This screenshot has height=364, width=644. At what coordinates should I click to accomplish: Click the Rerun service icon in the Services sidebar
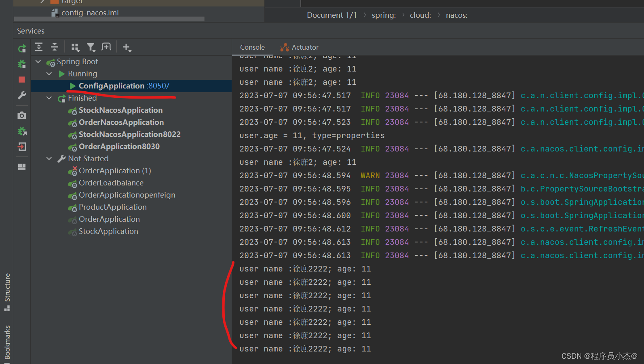[x=22, y=48]
